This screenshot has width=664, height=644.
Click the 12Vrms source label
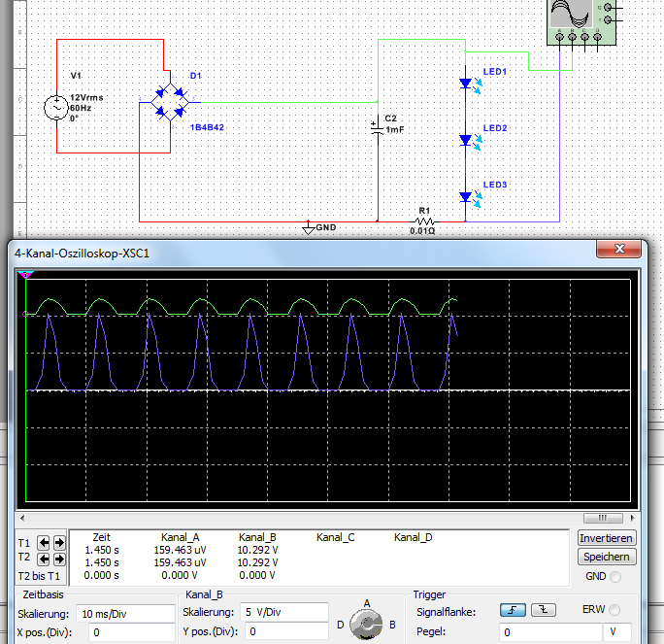(86, 97)
